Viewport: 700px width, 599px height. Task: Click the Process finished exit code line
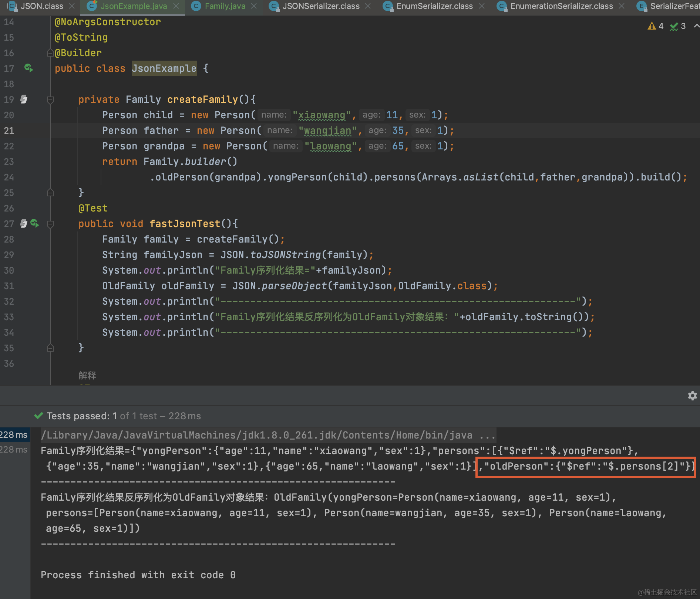coord(138,575)
